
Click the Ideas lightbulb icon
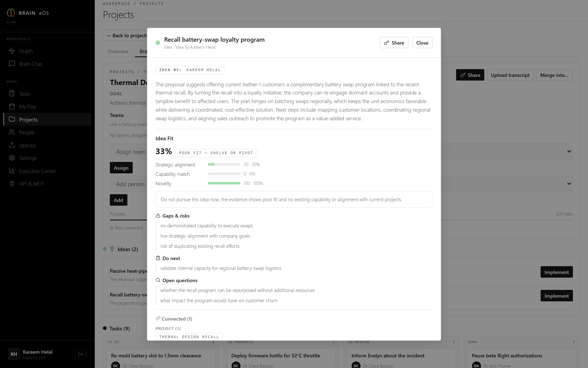pyautogui.click(x=112, y=249)
